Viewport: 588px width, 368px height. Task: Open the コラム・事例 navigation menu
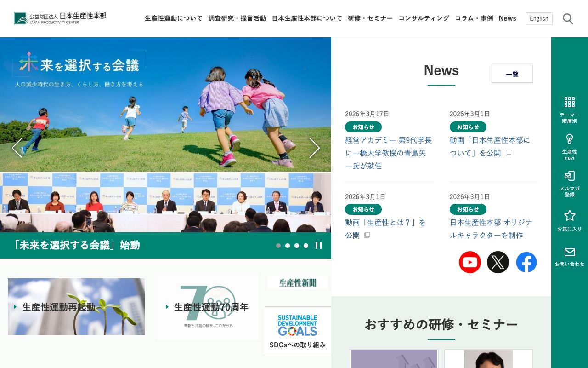coord(474,18)
